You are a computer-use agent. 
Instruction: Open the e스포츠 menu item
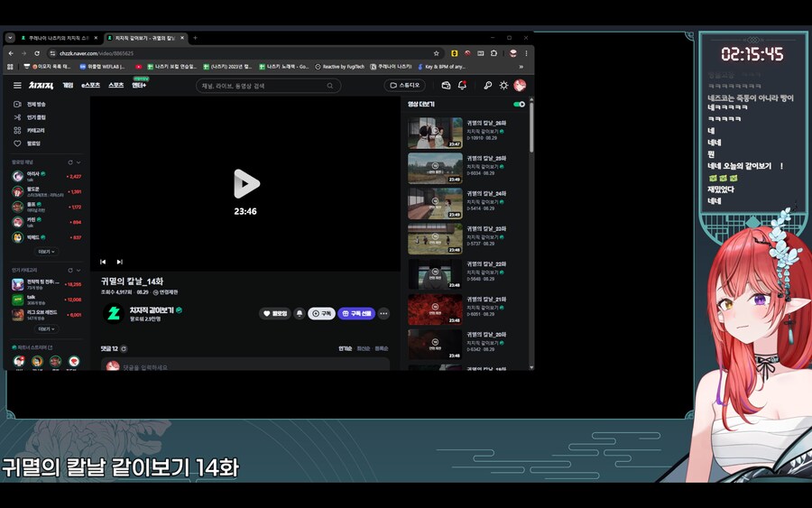pos(90,86)
